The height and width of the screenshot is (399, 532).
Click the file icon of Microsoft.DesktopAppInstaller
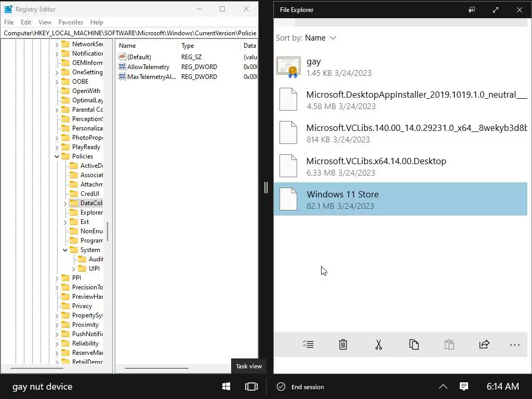[x=288, y=99]
